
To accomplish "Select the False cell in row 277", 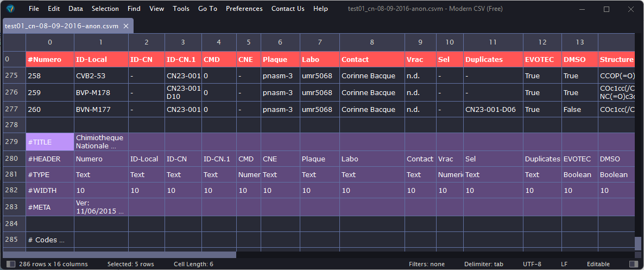I will point(580,109).
